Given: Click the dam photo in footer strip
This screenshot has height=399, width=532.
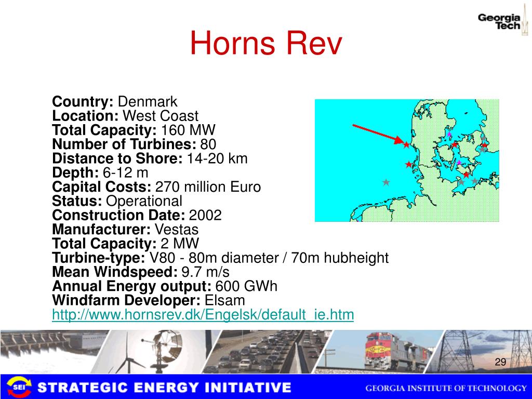Looking at the screenshot, I should (x=51, y=352).
